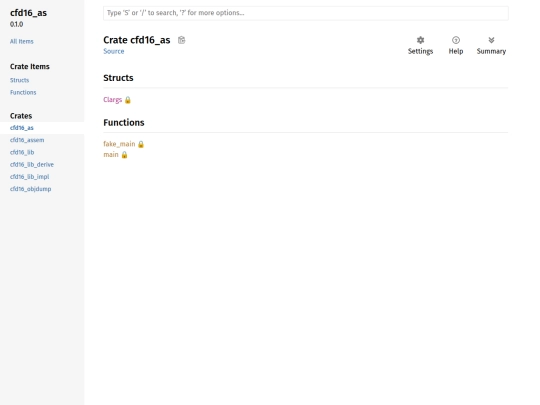Viewport: 540px width, 405px height.
Task: Go to All Items in sidebar
Action: tap(22, 41)
